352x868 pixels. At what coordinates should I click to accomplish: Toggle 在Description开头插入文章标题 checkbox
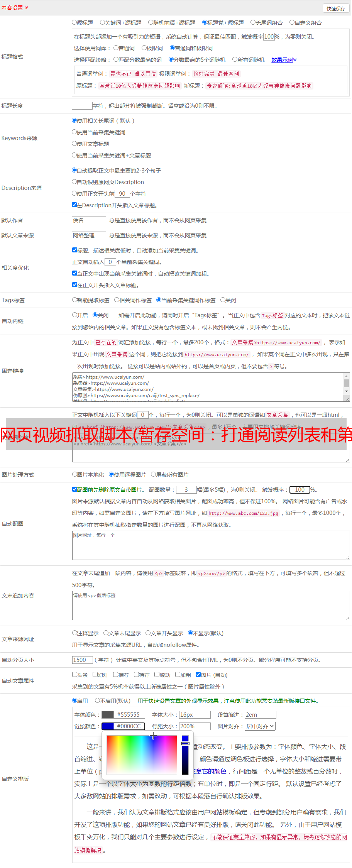pos(74,205)
